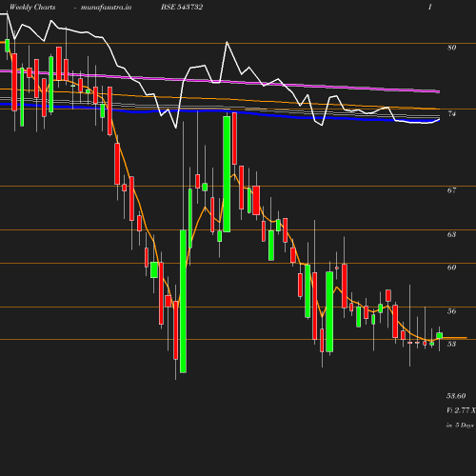Click the 'V: 2.77 X' volume text
This screenshot has height=476, width=476.
point(461,410)
